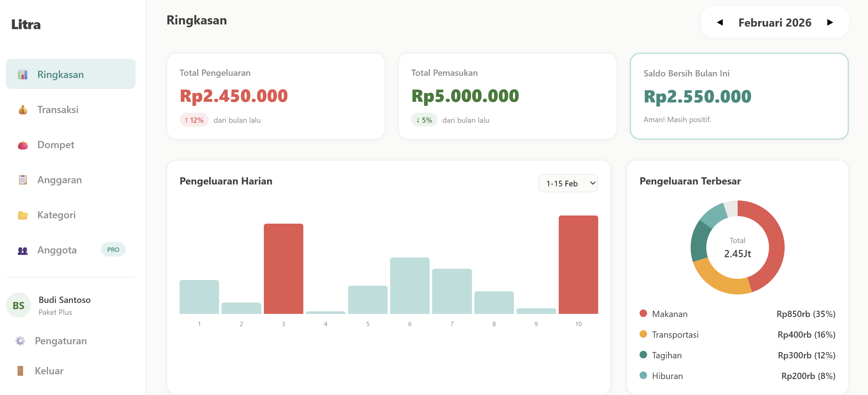Click the bar for day 8
868x395 pixels.
coord(494,302)
